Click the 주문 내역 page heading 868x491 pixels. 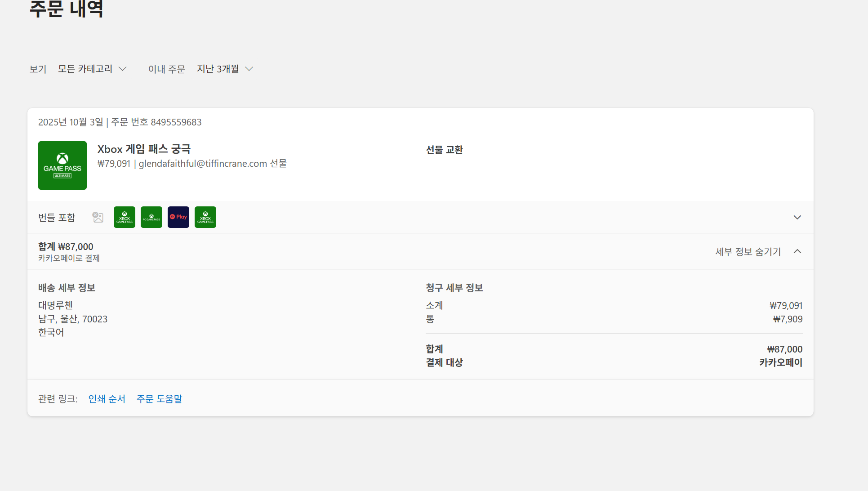tap(67, 9)
